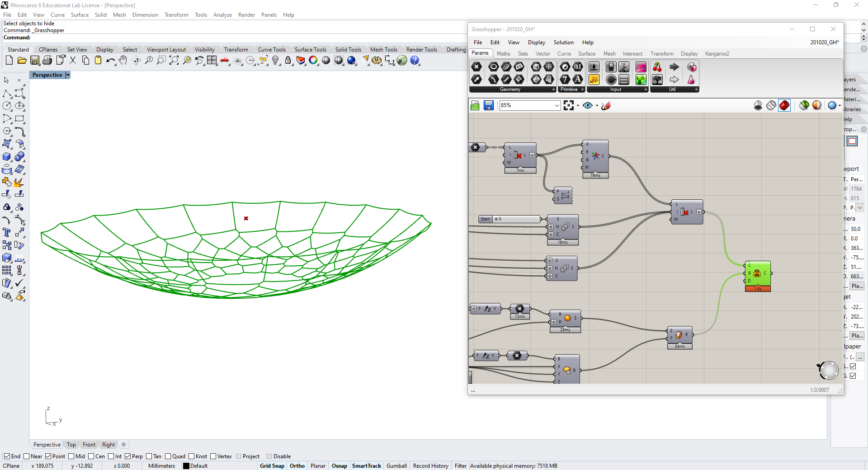Open the Rhino Options gear icon
This screenshot has height=470, width=868.
click(x=377, y=60)
